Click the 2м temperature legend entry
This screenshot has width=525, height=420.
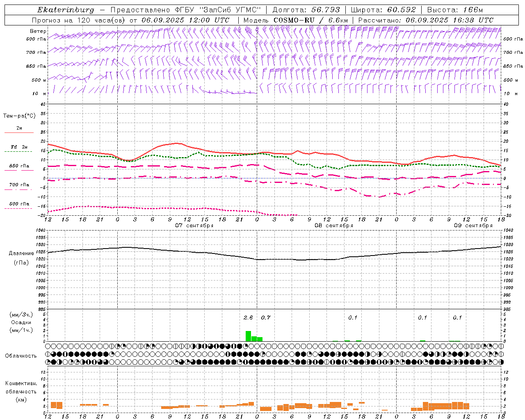[x=19, y=128]
